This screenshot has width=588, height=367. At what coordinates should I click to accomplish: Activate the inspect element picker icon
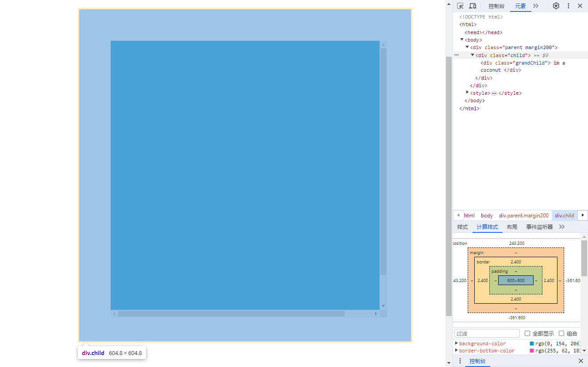click(460, 6)
